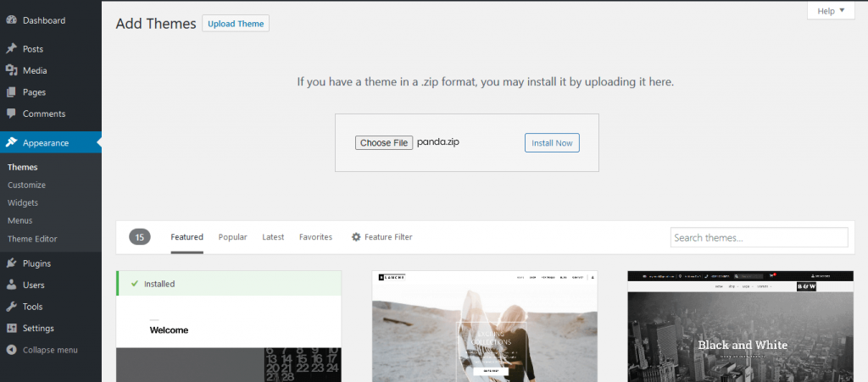Screen dimensions: 868x382
Task: Click the Choose File button
Action: [384, 143]
